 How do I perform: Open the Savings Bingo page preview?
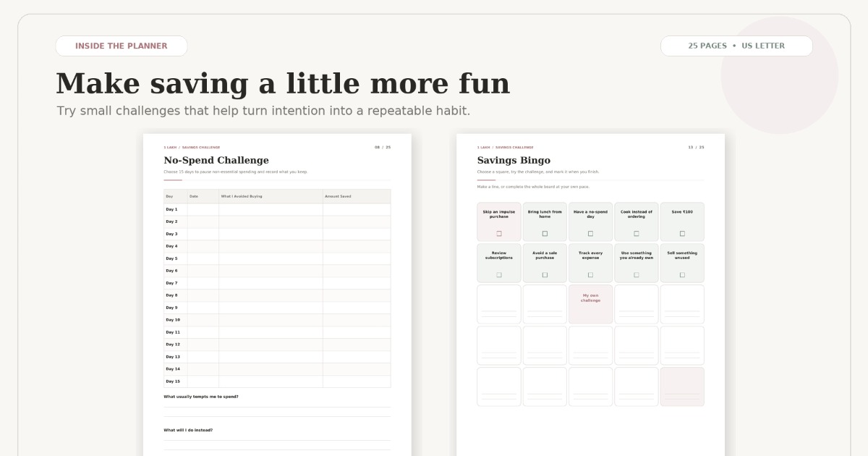(590, 295)
